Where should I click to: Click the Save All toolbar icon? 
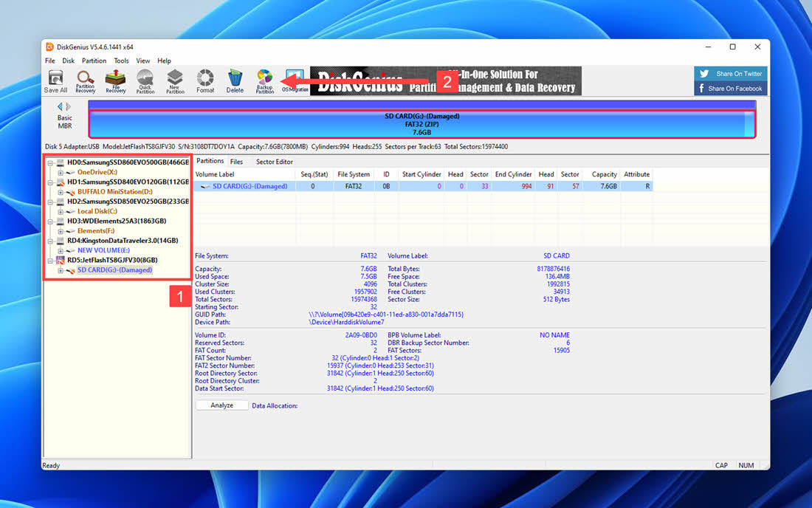[55, 81]
